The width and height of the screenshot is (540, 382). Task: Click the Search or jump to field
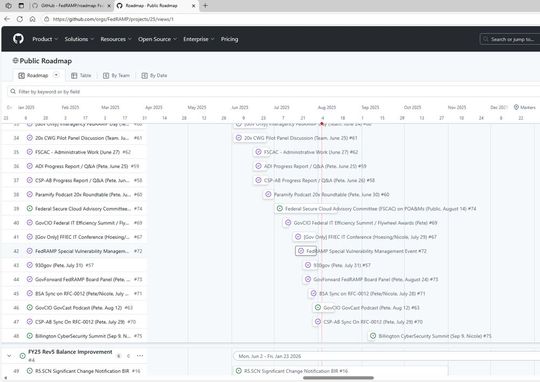pos(510,39)
